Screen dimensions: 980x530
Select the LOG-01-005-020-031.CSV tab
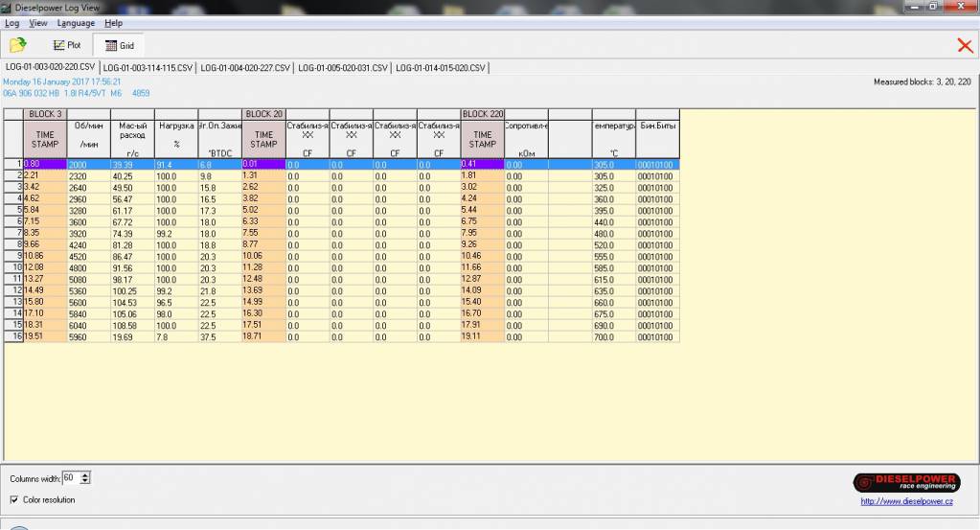(343, 68)
